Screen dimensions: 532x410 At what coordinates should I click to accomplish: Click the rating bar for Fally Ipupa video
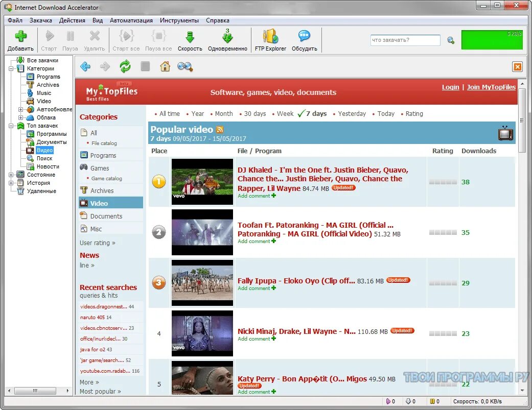443,283
